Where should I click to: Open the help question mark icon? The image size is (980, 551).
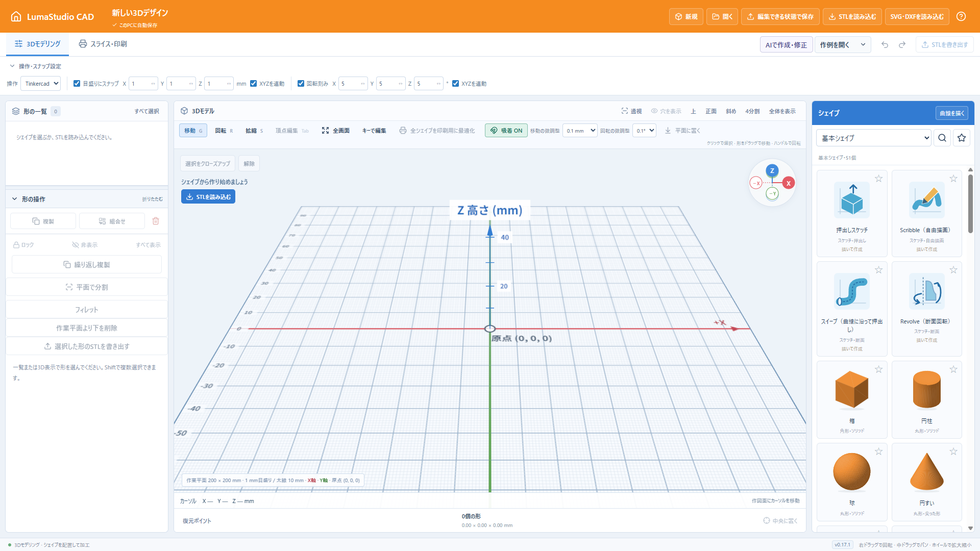pyautogui.click(x=961, y=16)
